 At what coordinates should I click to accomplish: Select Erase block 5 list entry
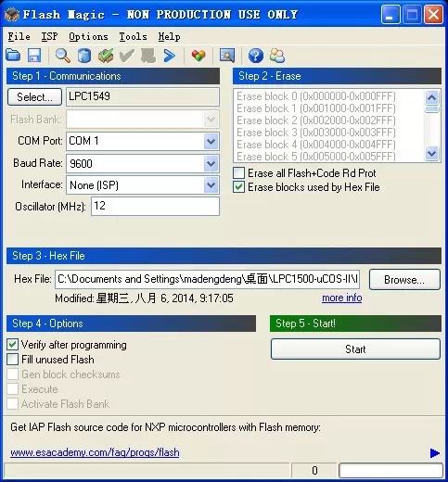pos(316,157)
